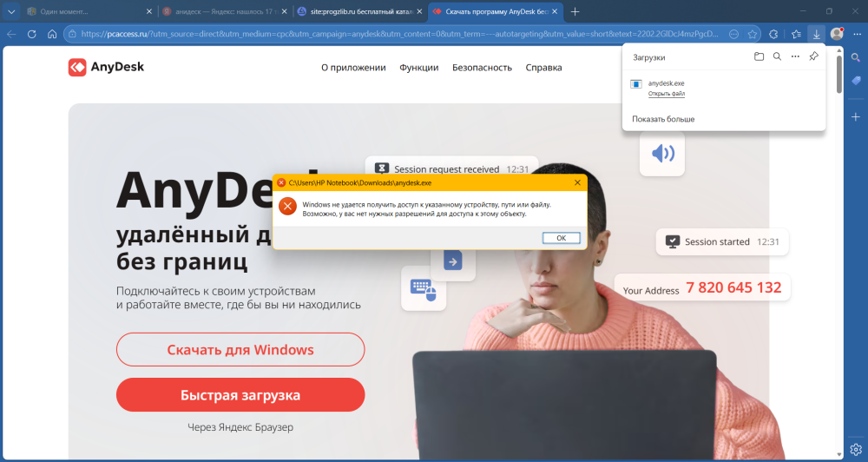Switch to the анидеск Яндекс tab
This screenshot has height=462, width=868.
226,11
